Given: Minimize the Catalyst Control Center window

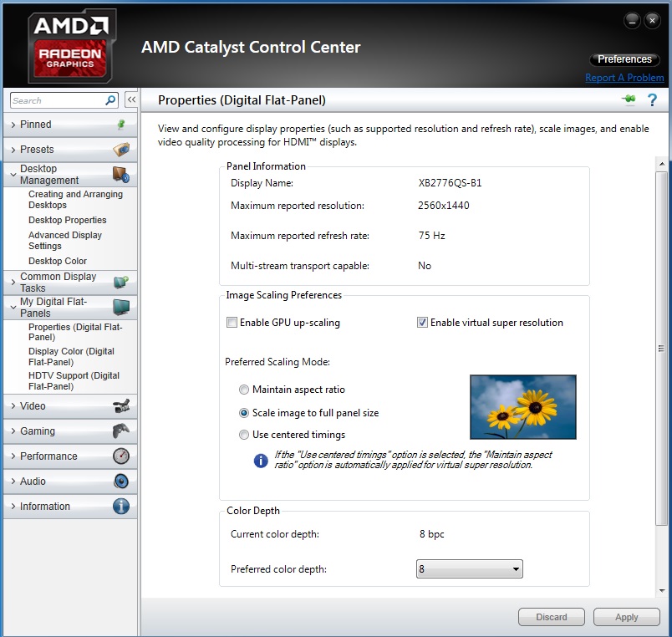Looking at the screenshot, I should (632, 20).
